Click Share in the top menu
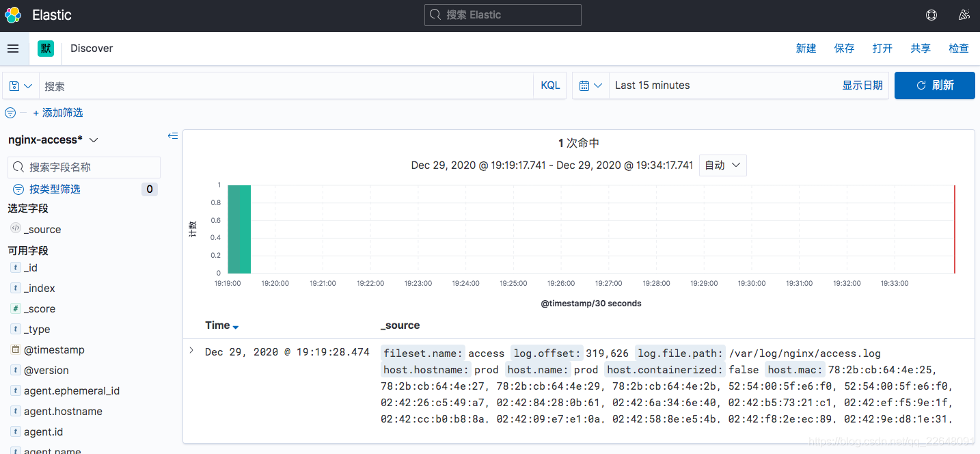The width and height of the screenshot is (980, 454). point(921,49)
